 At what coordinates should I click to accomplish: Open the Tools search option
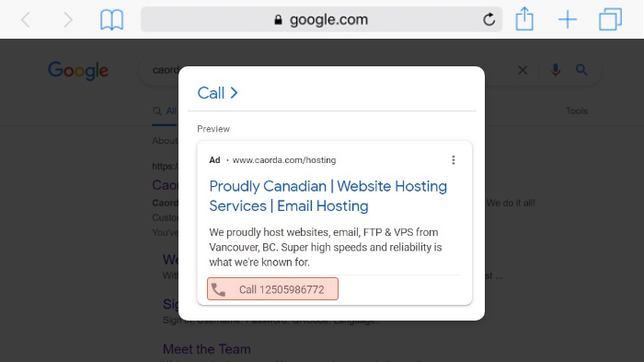point(577,111)
